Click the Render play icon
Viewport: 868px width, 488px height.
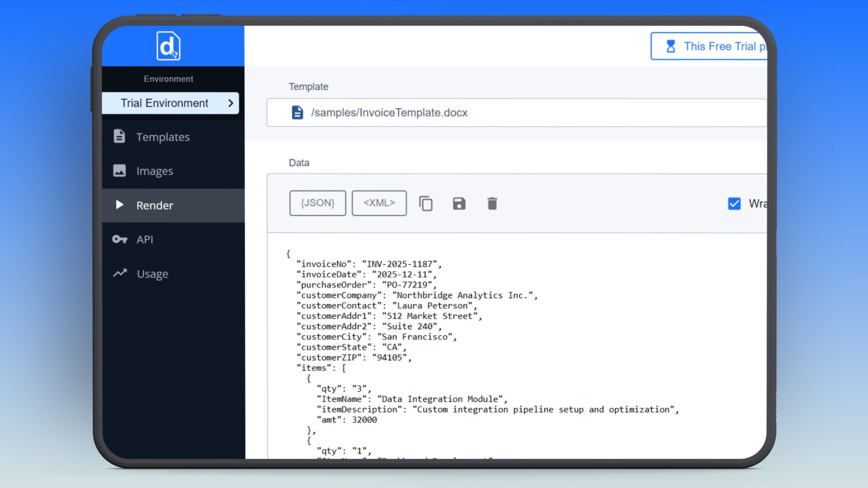point(119,205)
